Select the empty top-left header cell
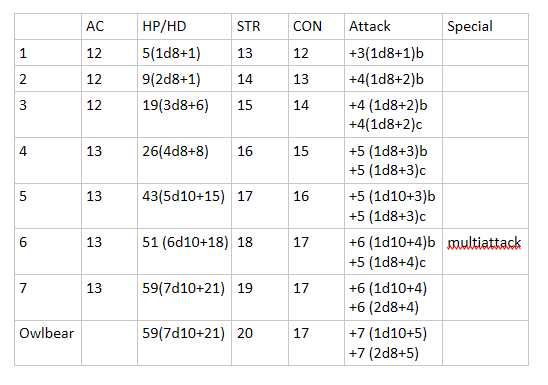Screen dimensions: 548x385 (48, 27)
